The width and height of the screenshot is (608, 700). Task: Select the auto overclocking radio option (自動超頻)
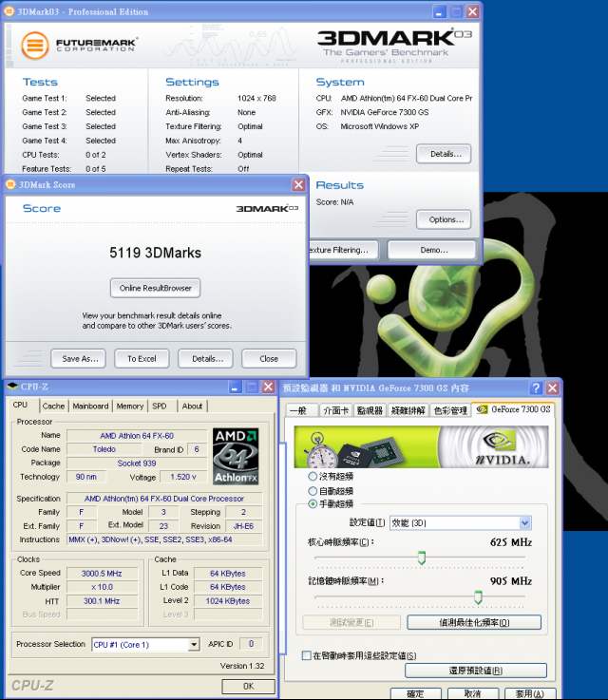tap(313, 491)
